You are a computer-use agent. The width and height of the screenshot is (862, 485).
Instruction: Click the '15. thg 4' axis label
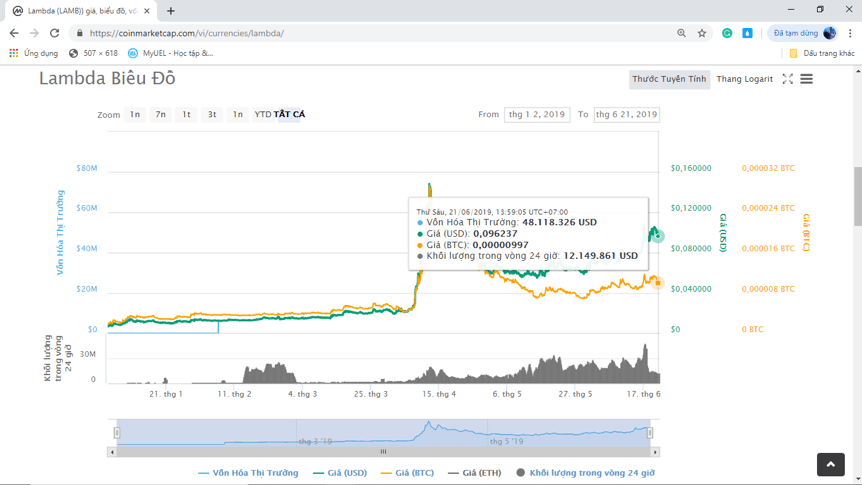439,394
